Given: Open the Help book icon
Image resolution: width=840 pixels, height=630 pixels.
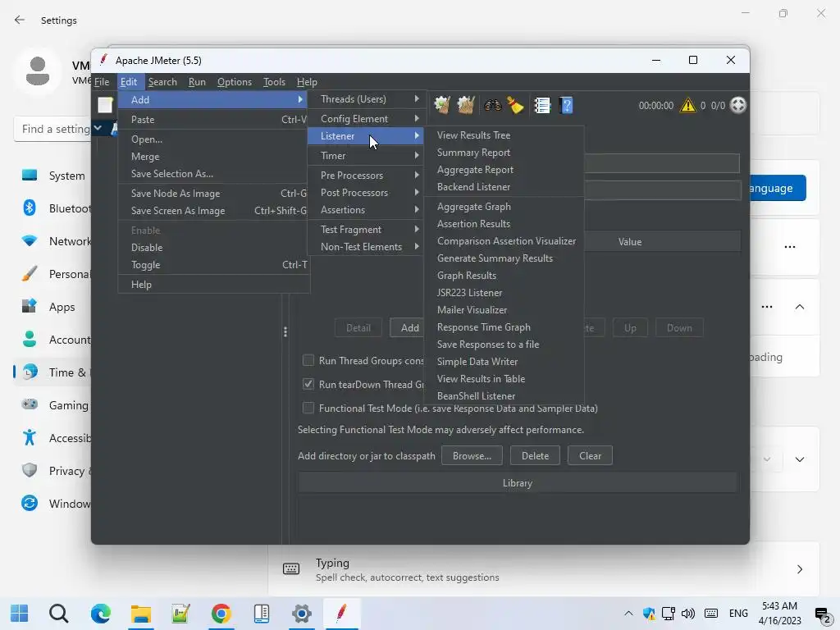Looking at the screenshot, I should tap(566, 105).
